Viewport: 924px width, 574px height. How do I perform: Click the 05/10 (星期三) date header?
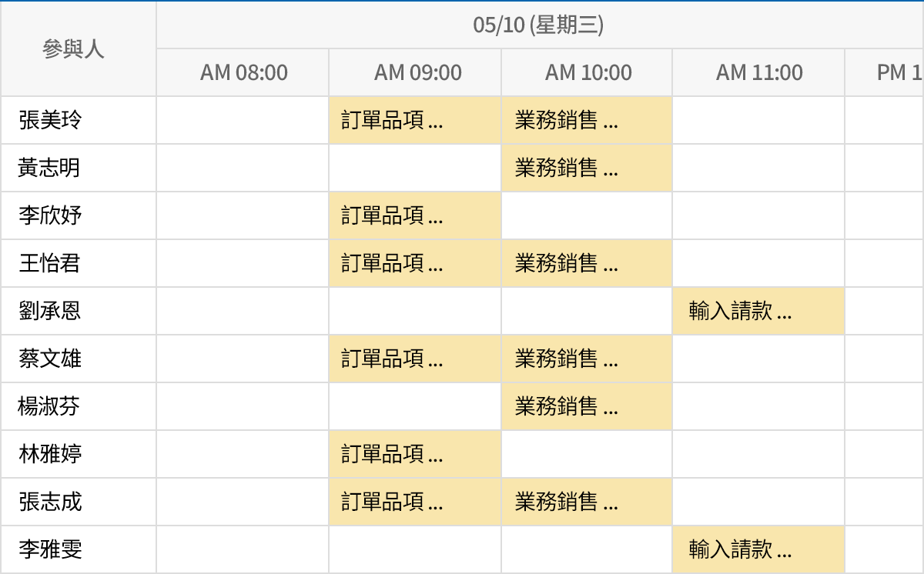[x=539, y=25]
